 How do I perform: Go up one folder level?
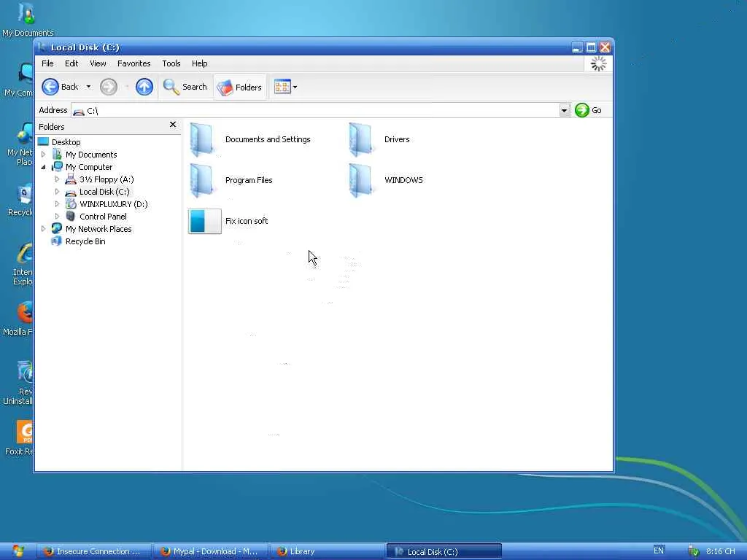coord(144,87)
